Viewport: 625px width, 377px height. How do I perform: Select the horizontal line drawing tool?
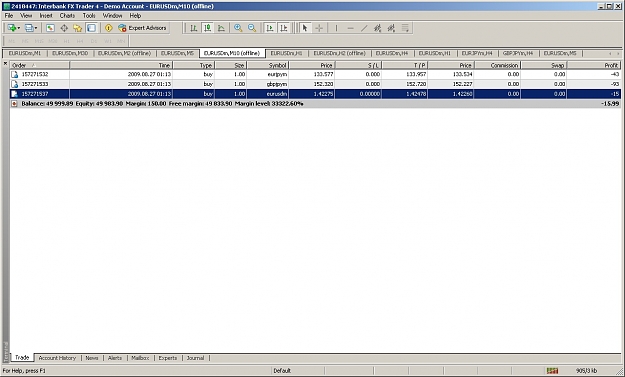[x=350, y=28]
